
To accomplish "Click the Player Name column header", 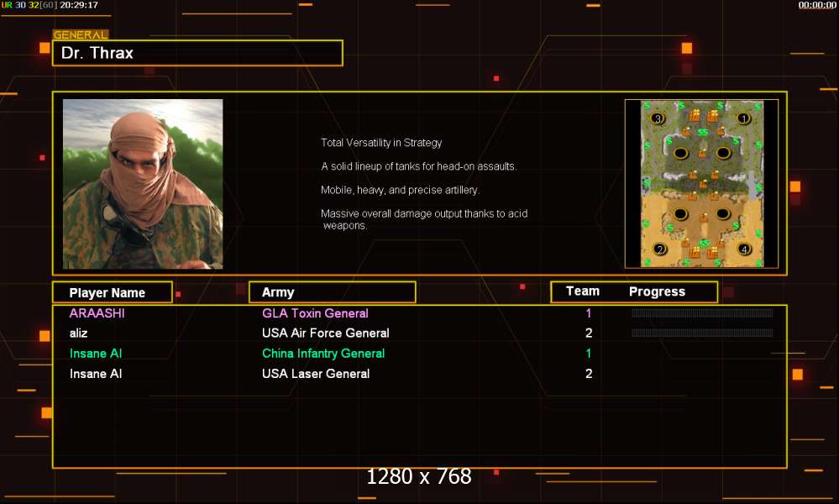I will [113, 292].
